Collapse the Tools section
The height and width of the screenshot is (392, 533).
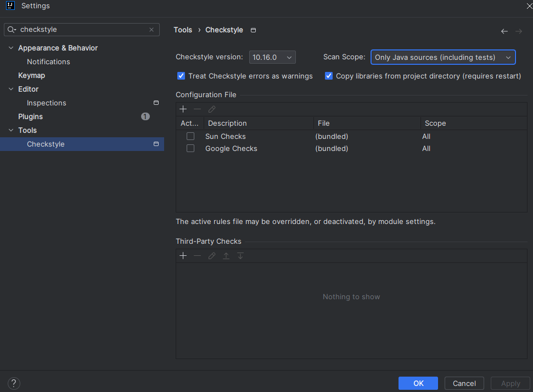click(x=11, y=130)
